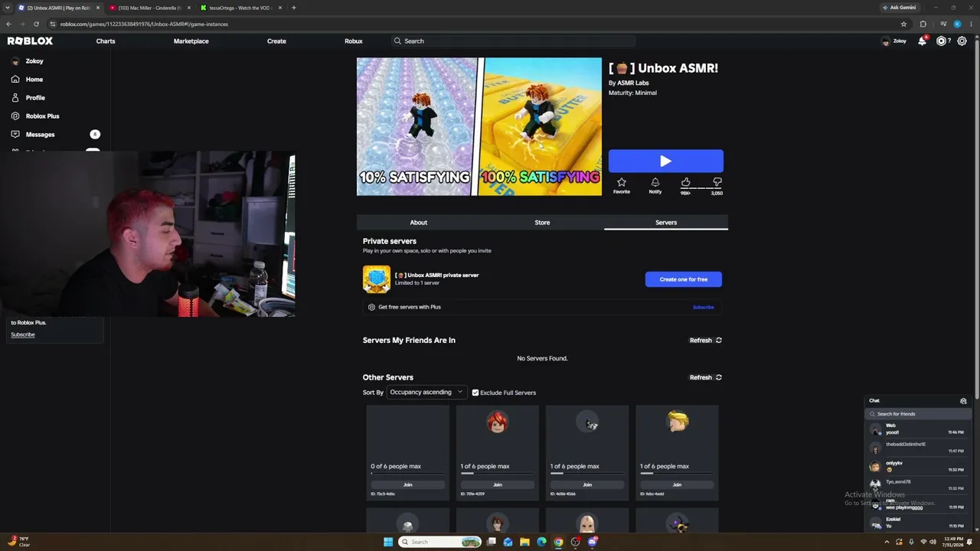Favorite the Unbox ASMR game
980x551 pixels.
click(622, 185)
